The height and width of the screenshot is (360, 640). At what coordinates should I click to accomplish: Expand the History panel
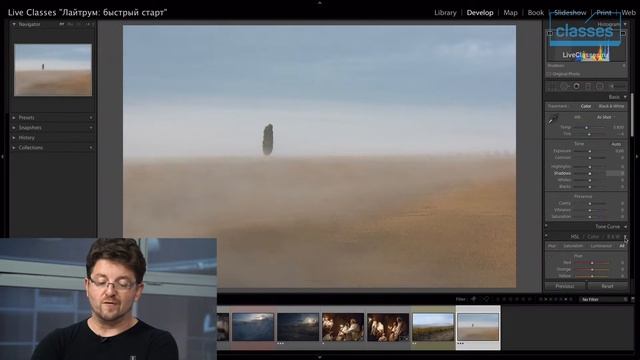(x=14, y=138)
